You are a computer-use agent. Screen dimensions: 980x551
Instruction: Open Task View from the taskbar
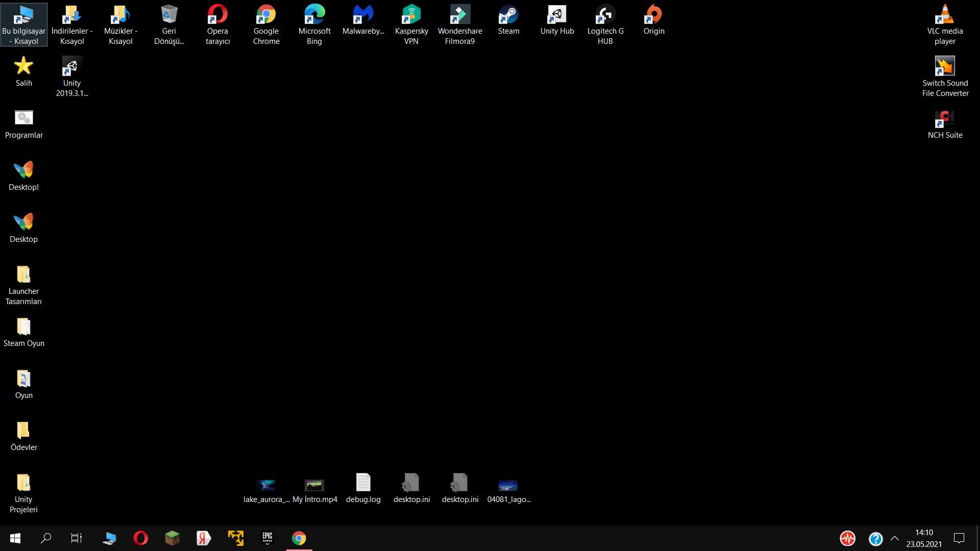click(77, 538)
